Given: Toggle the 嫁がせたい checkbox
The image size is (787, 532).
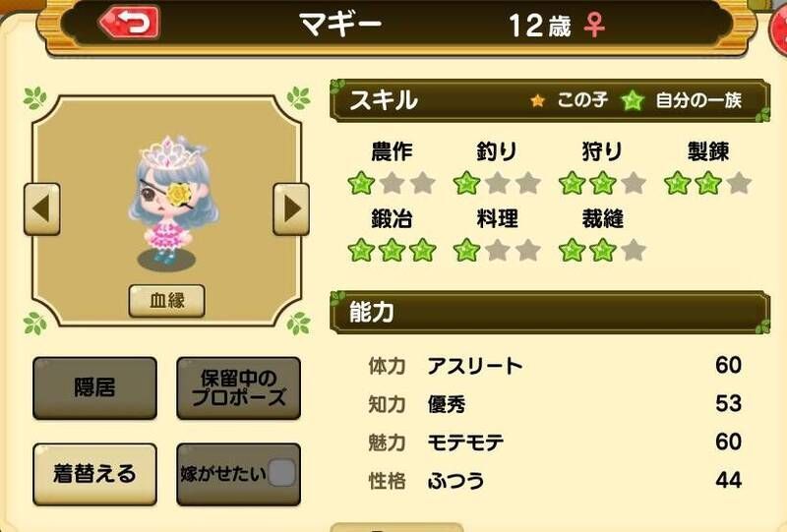Looking at the screenshot, I should pyautogui.click(x=281, y=472).
